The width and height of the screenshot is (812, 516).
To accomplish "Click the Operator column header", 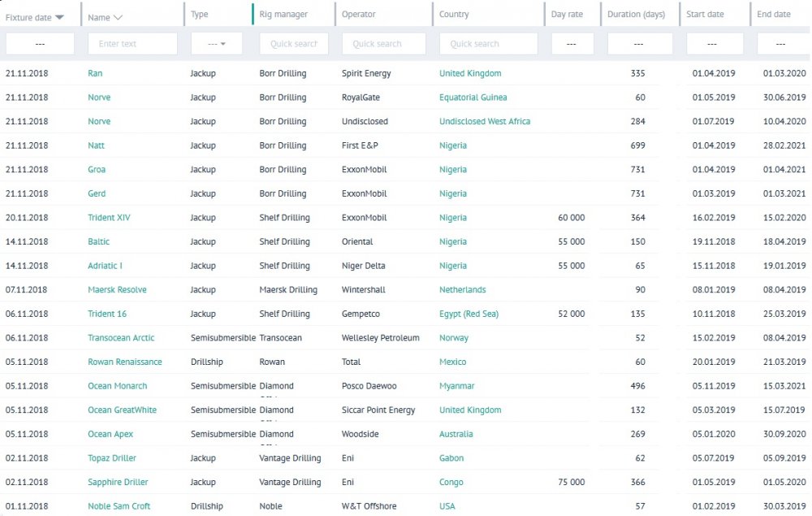I will (x=358, y=14).
